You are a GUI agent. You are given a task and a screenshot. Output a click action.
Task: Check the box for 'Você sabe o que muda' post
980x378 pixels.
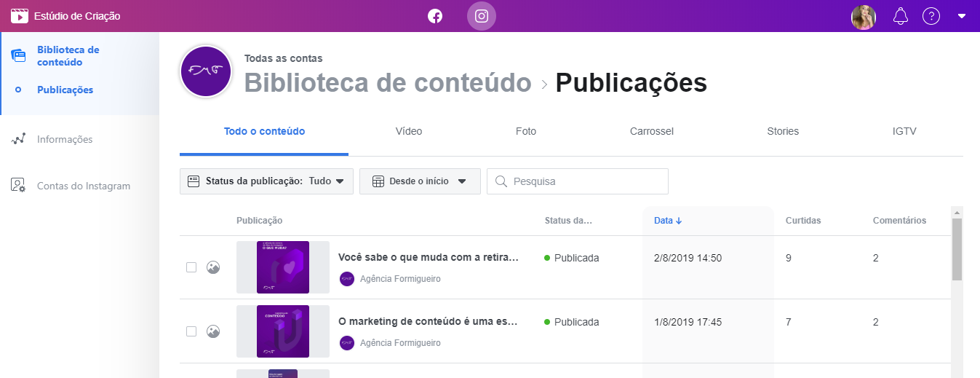(x=191, y=267)
